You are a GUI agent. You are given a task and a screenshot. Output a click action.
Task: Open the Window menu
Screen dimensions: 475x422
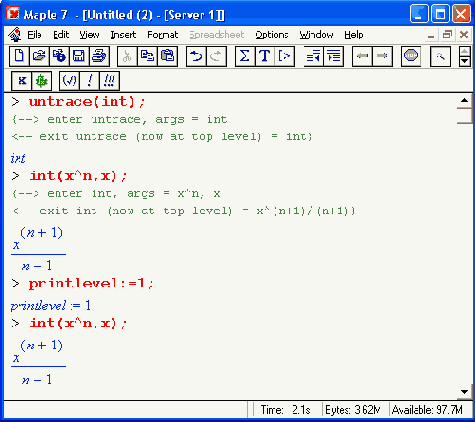[316, 35]
